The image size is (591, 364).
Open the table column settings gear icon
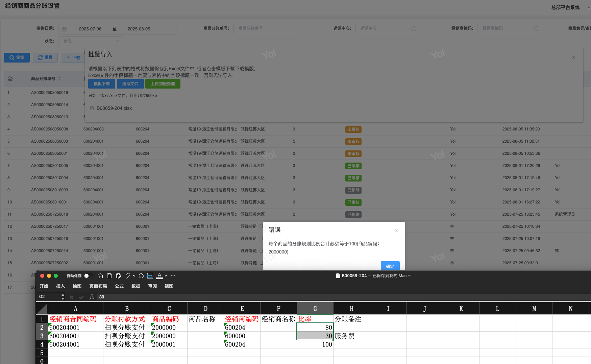(10, 79)
